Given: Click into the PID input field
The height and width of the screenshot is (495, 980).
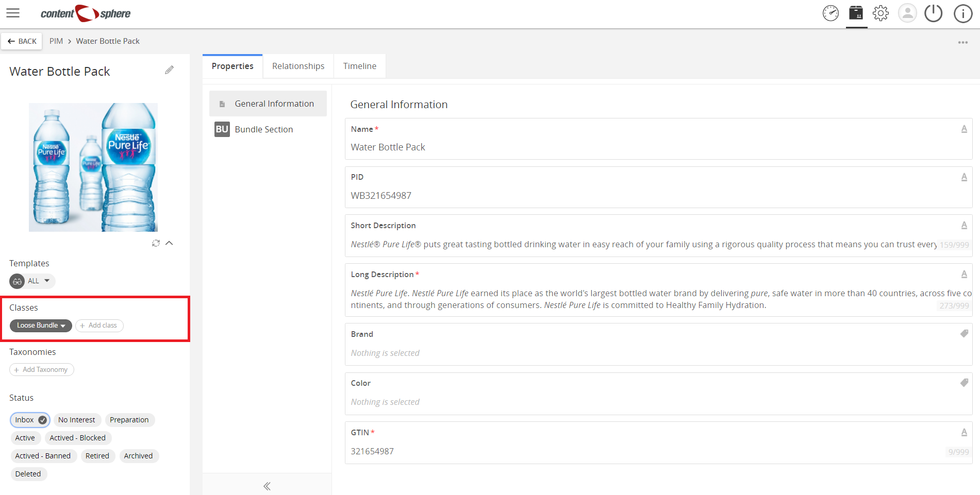Looking at the screenshot, I should tap(658, 187).
